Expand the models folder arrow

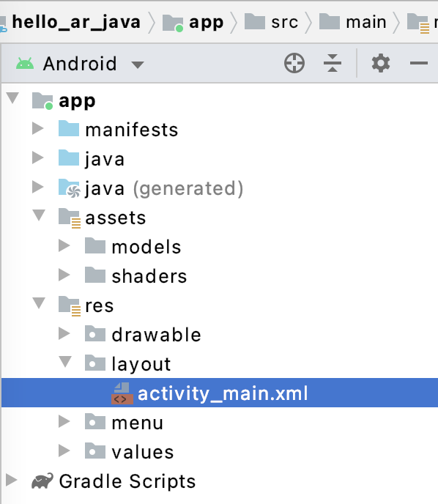point(64,245)
